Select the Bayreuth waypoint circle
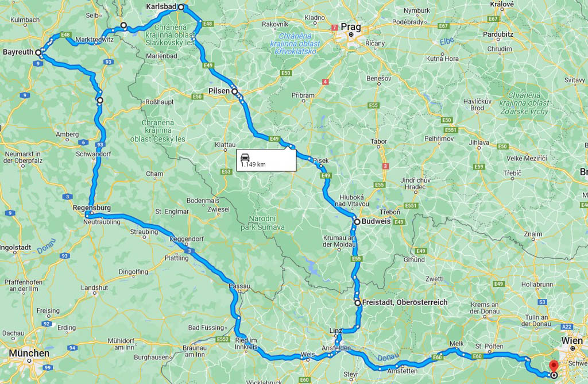 point(38,52)
